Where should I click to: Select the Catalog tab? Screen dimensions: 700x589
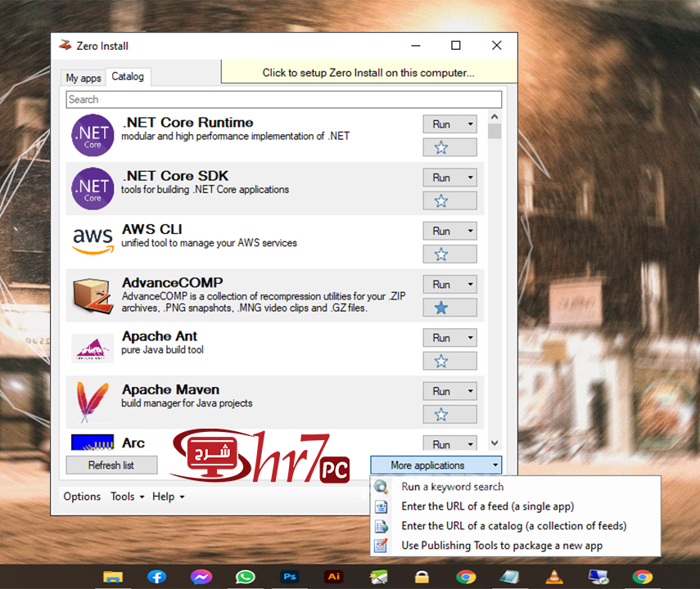point(128,76)
